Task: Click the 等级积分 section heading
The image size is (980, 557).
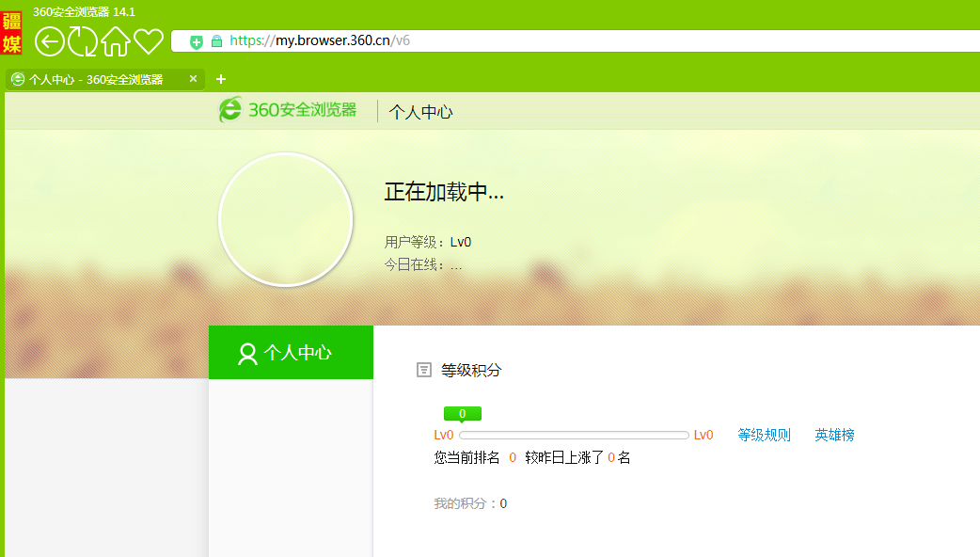Action: pyautogui.click(x=471, y=370)
